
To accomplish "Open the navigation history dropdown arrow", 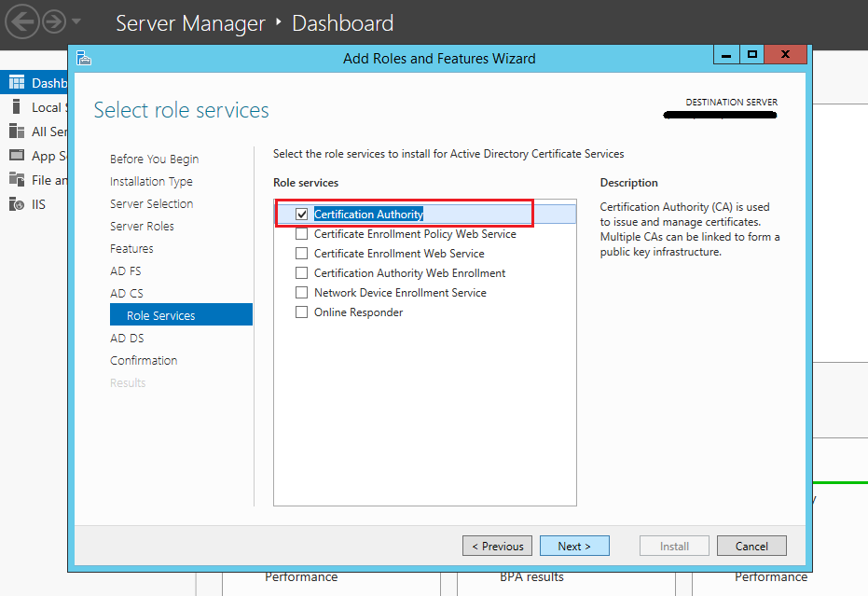I will pyautogui.click(x=76, y=21).
